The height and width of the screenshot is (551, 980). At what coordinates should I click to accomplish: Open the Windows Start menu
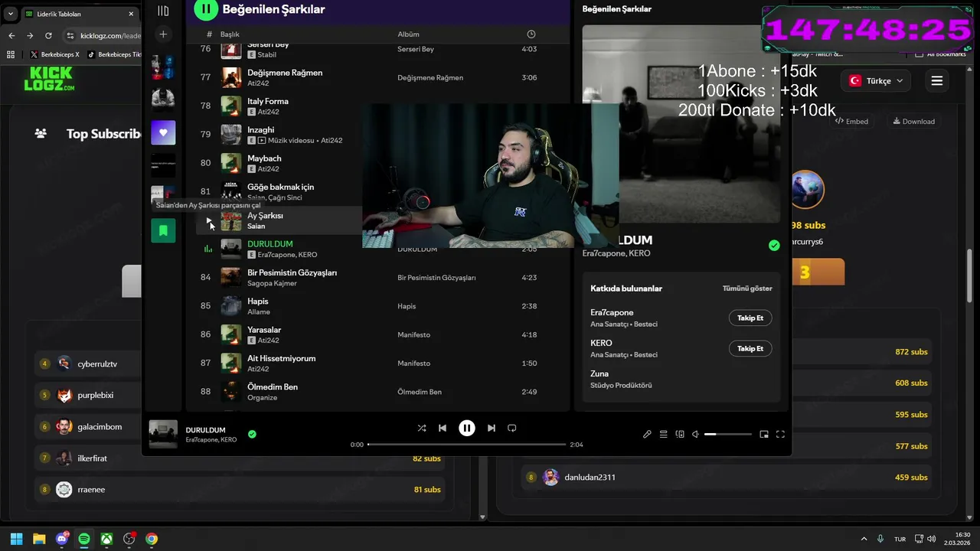click(16, 539)
